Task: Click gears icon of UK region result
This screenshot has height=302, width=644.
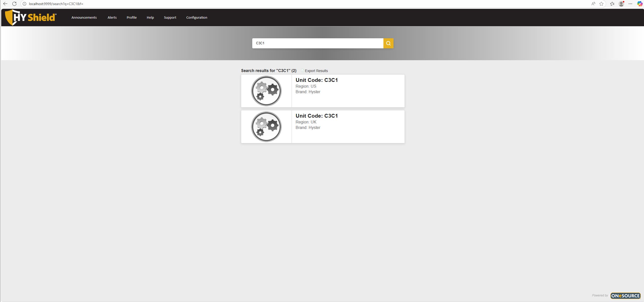Action: 266,127
